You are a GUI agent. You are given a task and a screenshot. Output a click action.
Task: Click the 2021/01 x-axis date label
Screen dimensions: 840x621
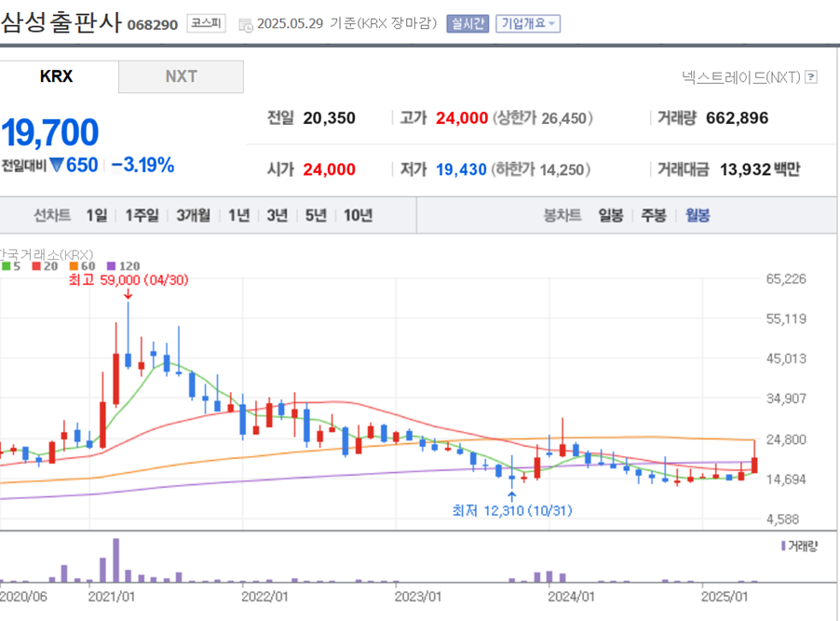111,597
